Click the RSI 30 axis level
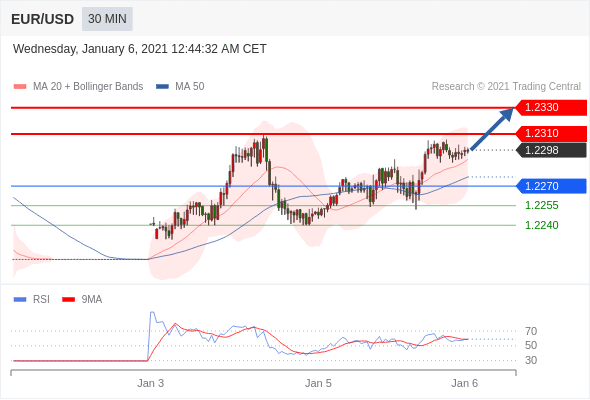590x400 pixels. coord(531,360)
